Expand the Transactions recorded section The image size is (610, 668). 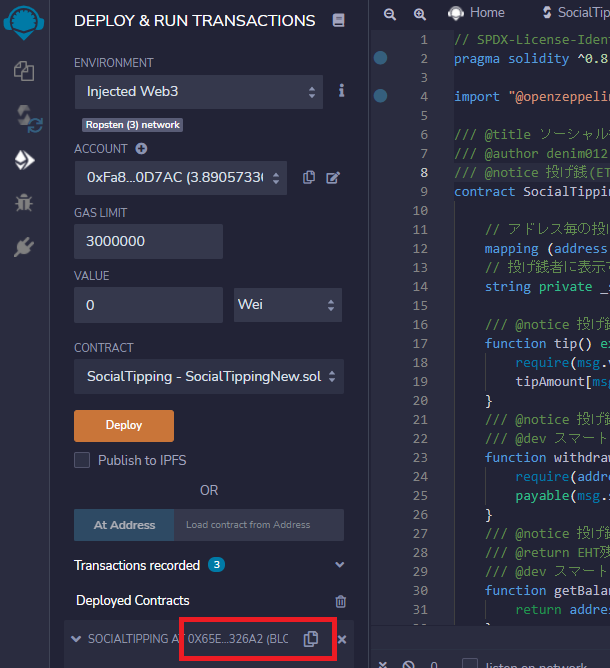click(340, 565)
